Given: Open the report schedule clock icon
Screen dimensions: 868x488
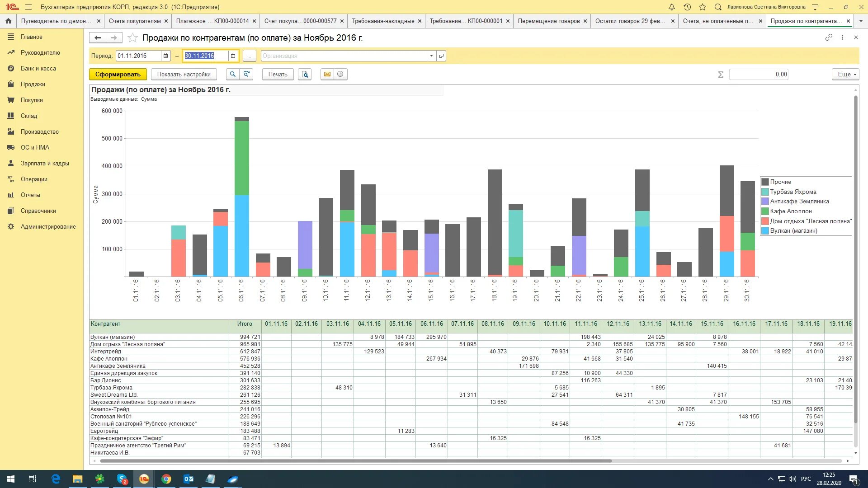Looking at the screenshot, I should point(340,75).
